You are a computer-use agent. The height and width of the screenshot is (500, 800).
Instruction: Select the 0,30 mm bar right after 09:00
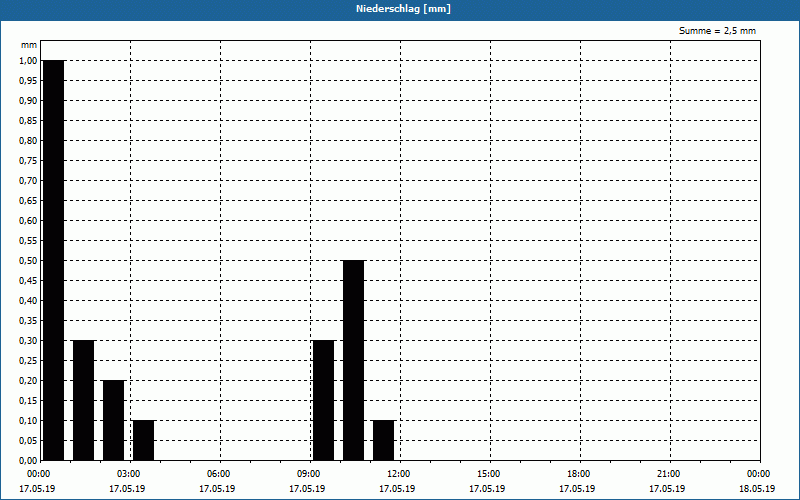323,400
